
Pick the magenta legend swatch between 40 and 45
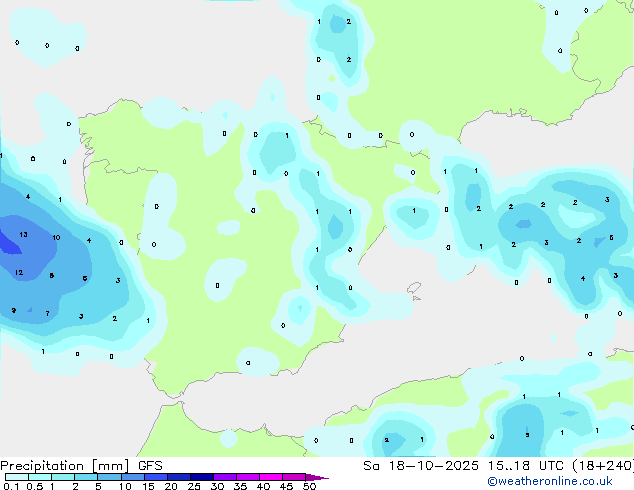pos(271,477)
